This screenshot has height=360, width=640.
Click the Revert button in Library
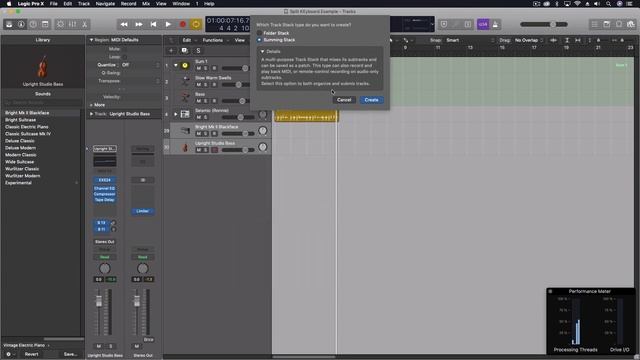pyautogui.click(x=31, y=354)
